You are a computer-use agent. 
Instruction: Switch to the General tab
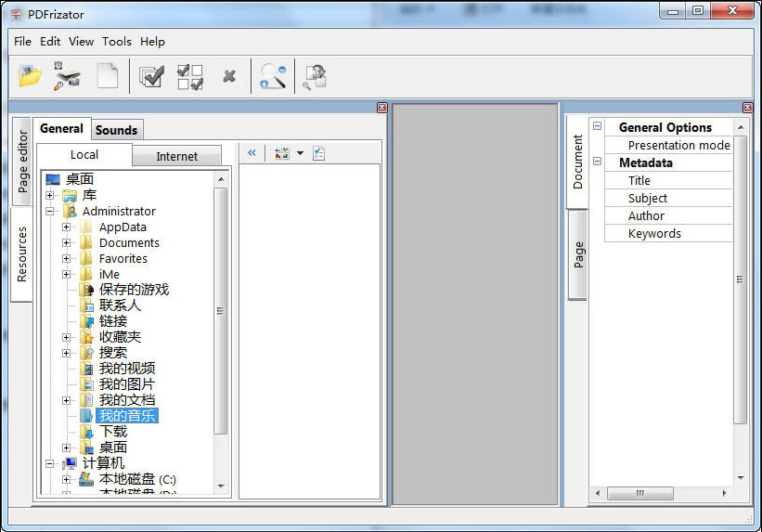[x=61, y=128]
